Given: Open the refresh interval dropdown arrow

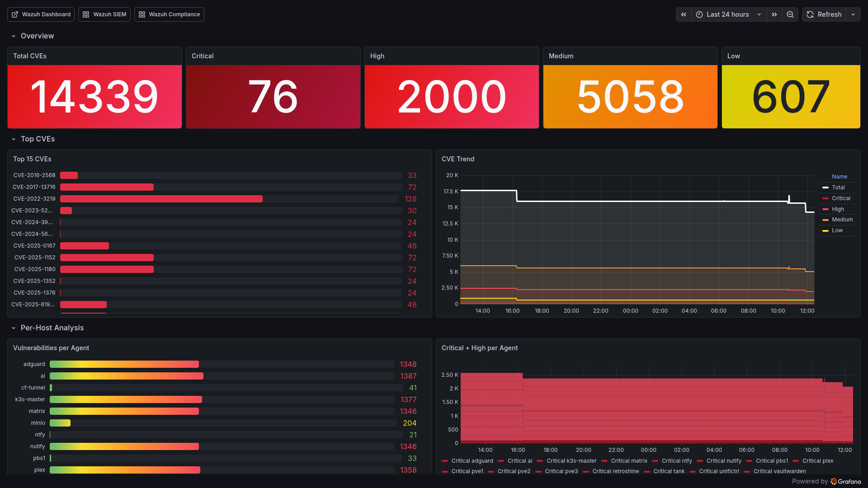Looking at the screenshot, I should [853, 14].
